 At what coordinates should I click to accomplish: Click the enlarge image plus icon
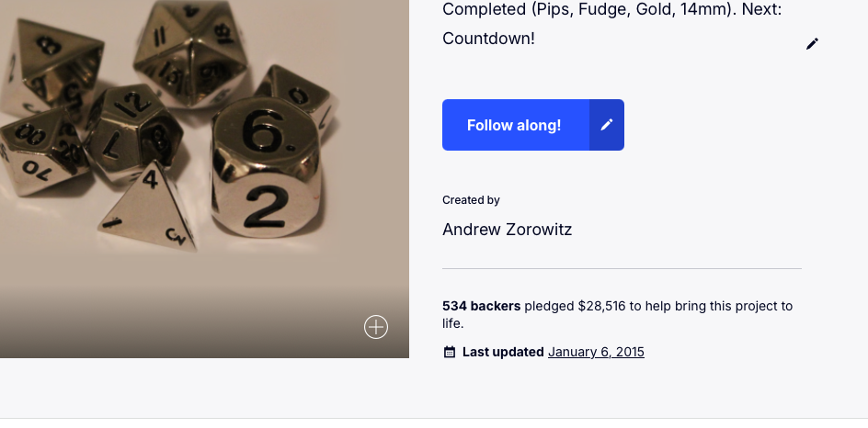[x=376, y=327]
